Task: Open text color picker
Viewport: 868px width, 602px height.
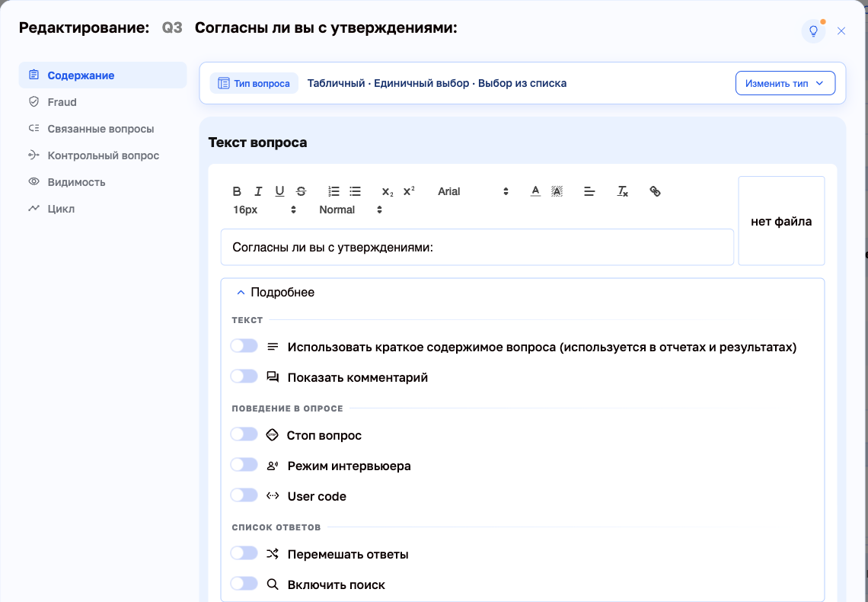Action: (x=535, y=191)
